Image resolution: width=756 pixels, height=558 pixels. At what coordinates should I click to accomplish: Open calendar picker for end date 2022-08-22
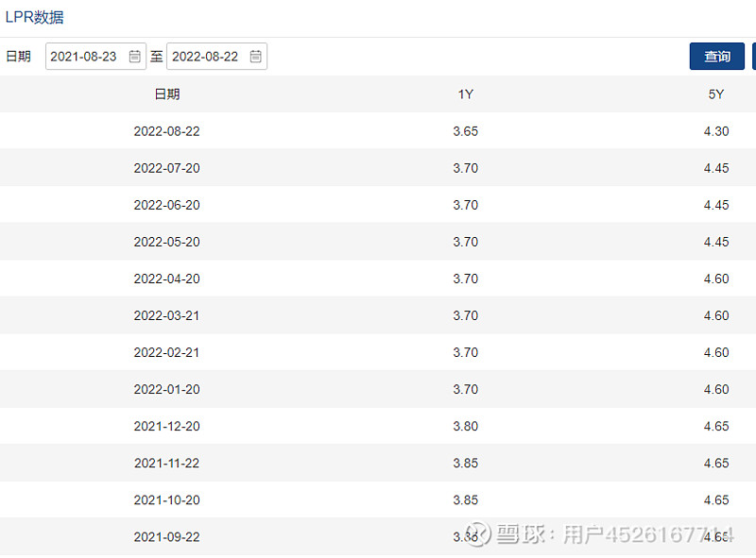pyautogui.click(x=255, y=57)
